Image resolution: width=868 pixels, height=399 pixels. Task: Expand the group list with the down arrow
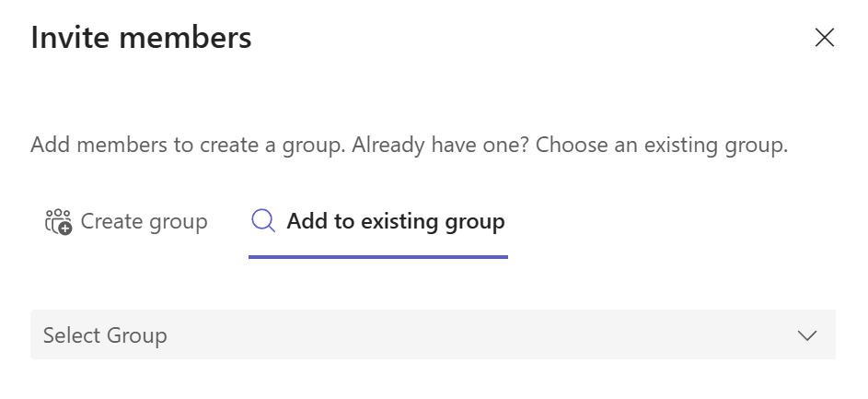point(807,335)
